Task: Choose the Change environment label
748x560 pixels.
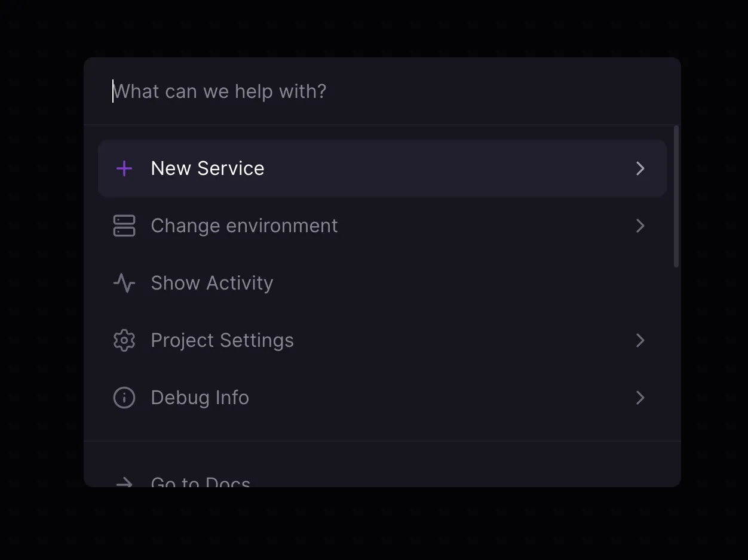Action: coord(244,226)
